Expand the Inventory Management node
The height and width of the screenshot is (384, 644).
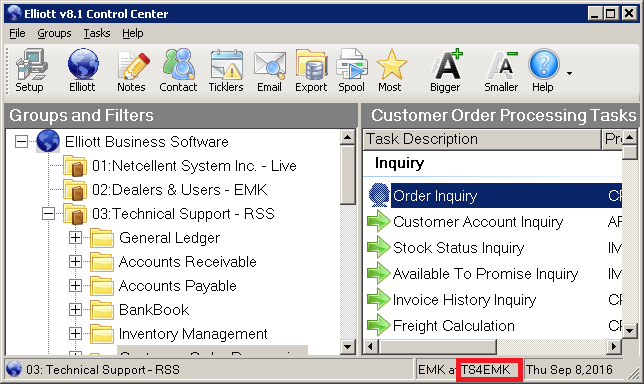pyautogui.click(x=75, y=333)
